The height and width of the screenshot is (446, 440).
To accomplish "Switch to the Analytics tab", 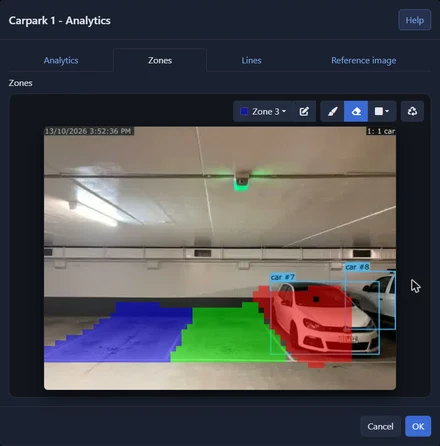I will (61, 60).
